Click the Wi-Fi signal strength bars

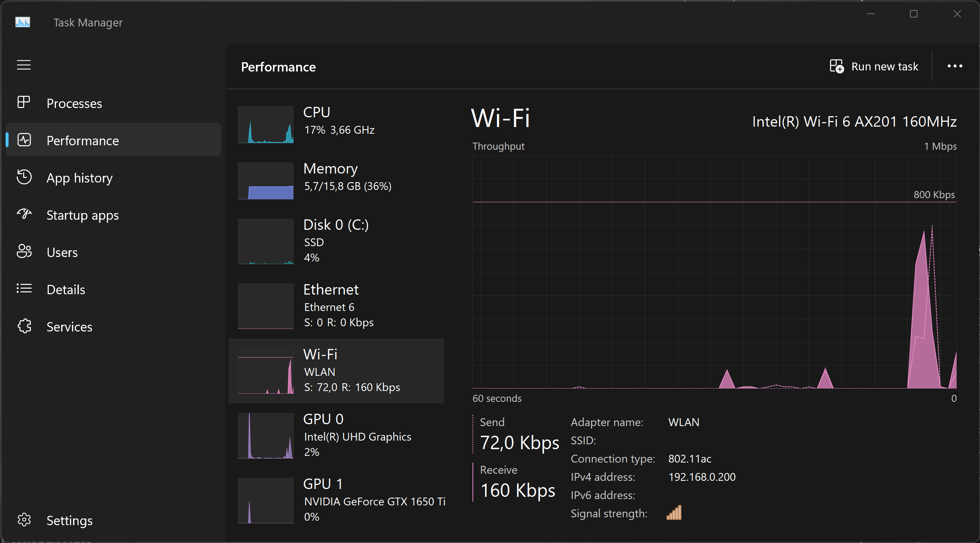[673, 512]
